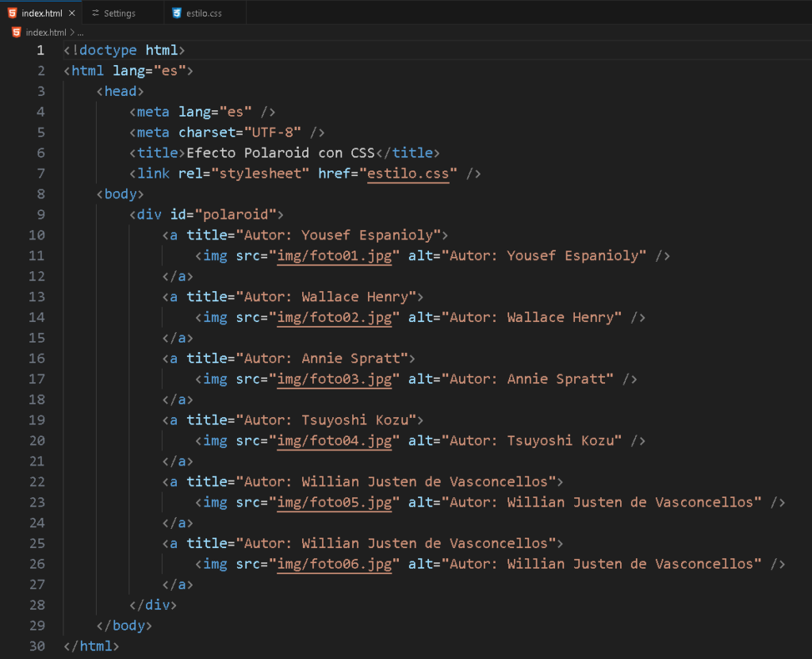Image resolution: width=812 pixels, height=659 pixels.
Task: Expand the breadcrumb ellipsis symbol list
Action: coord(81,33)
